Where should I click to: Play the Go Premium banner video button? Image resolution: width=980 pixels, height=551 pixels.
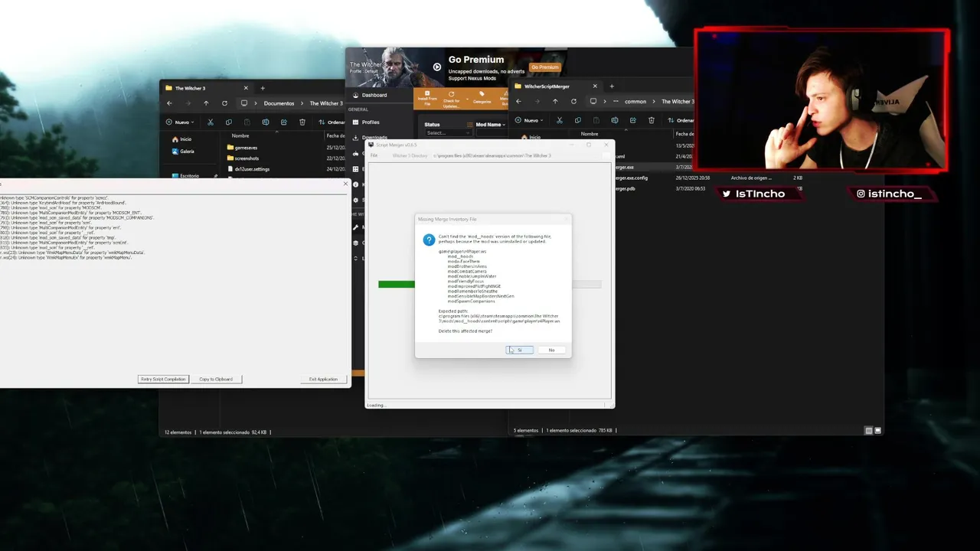coord(437,67)
